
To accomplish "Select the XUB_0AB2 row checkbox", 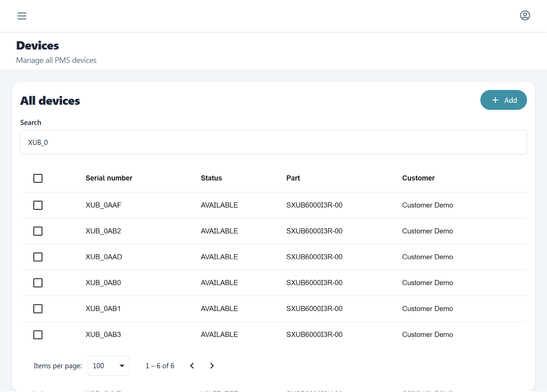I will 38,231.
